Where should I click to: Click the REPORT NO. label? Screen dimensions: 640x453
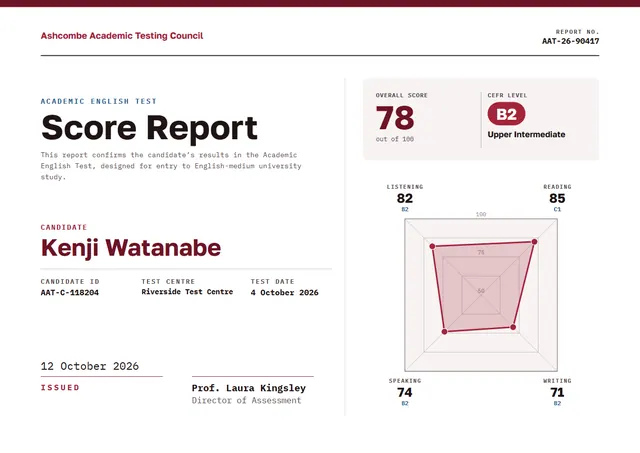(x=577, y=31)
